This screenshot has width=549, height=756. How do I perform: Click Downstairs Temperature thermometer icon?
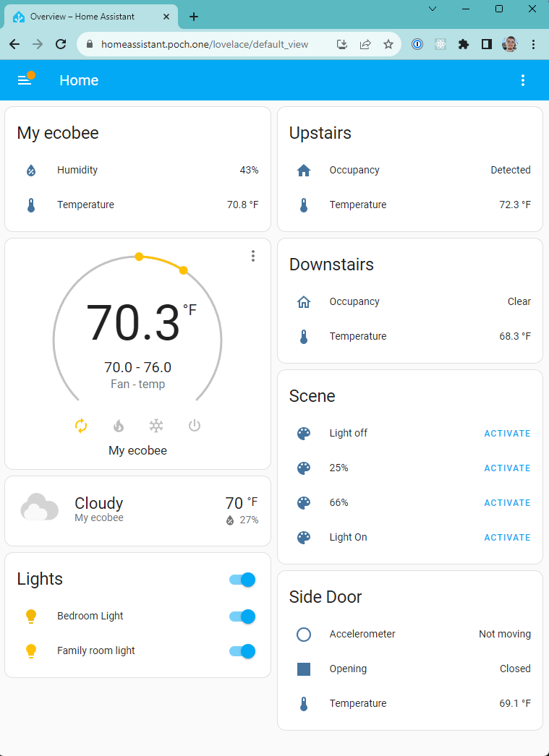pos(304,337)
